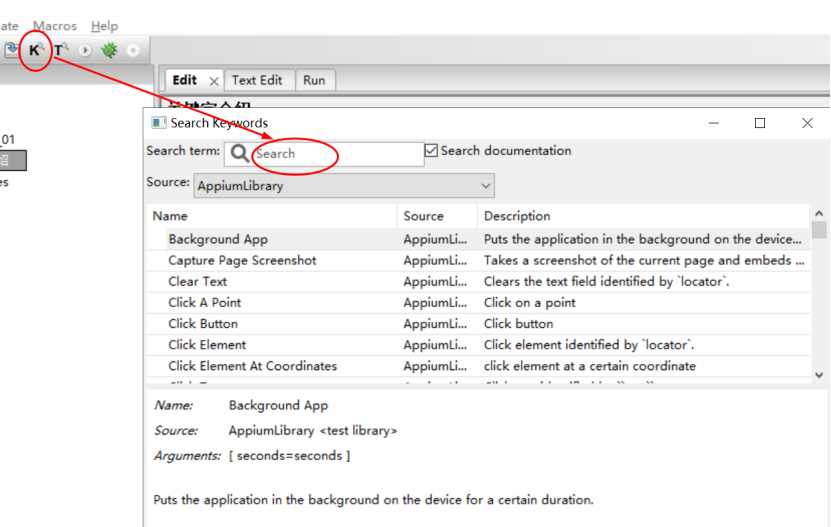Select the Click A Point keyword row

479,303
